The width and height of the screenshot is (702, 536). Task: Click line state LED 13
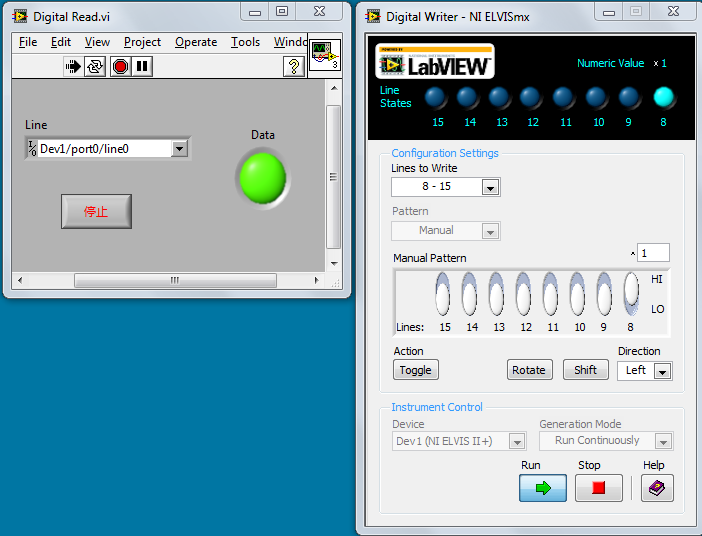pyautogui.click(x=499, y=97)
